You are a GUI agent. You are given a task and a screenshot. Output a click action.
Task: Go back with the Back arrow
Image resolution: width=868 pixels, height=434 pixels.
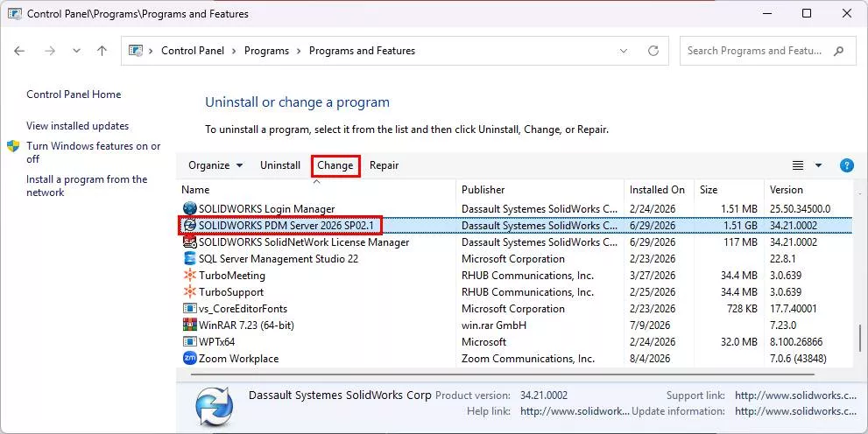pyautogui.click(x=19, y=51)
